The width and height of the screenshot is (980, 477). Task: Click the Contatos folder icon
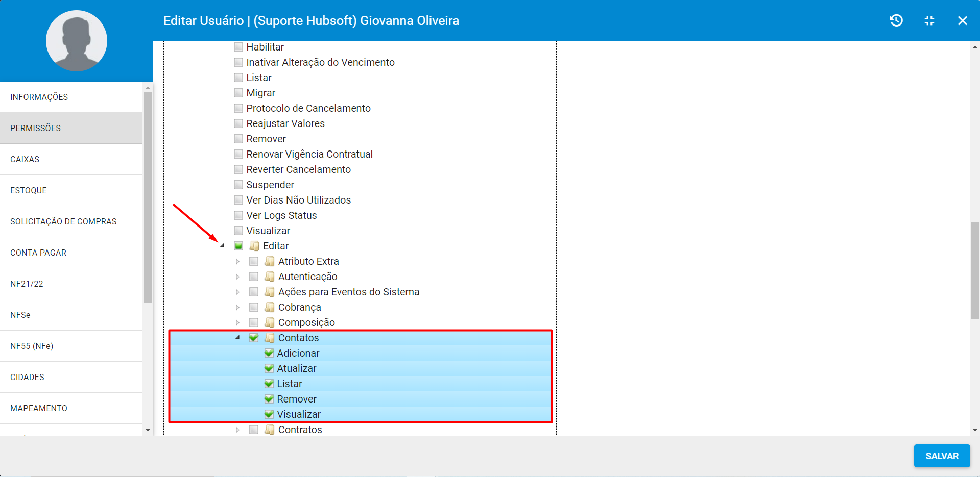(x=270, y=338)
